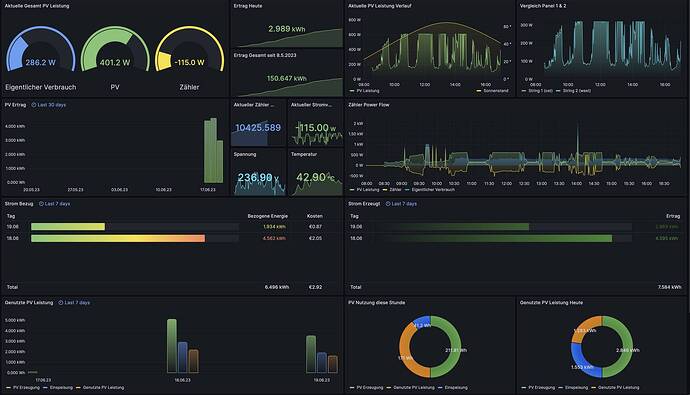Sort Strom Bezug table by Kosten column
The width and height of the screenshot is (690, 395).
coord(315,216)
